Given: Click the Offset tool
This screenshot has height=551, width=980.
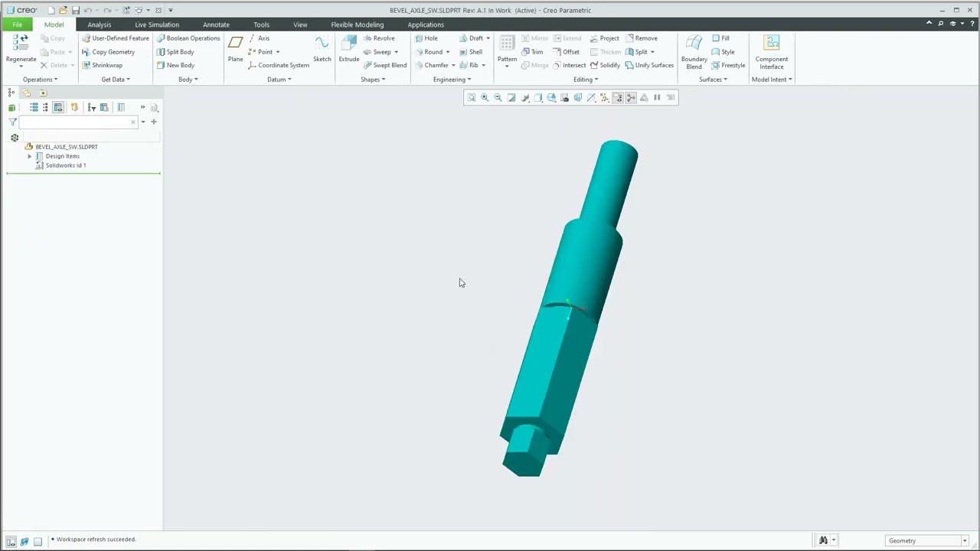Looking at the screenshot, I should pos(566,52).
